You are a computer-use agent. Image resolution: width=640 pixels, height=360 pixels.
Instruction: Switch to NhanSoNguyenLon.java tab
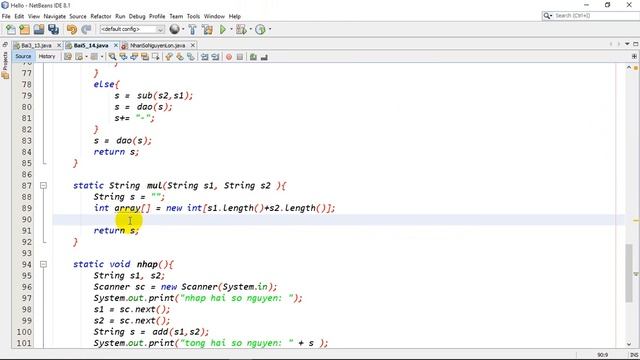[157, 45]
